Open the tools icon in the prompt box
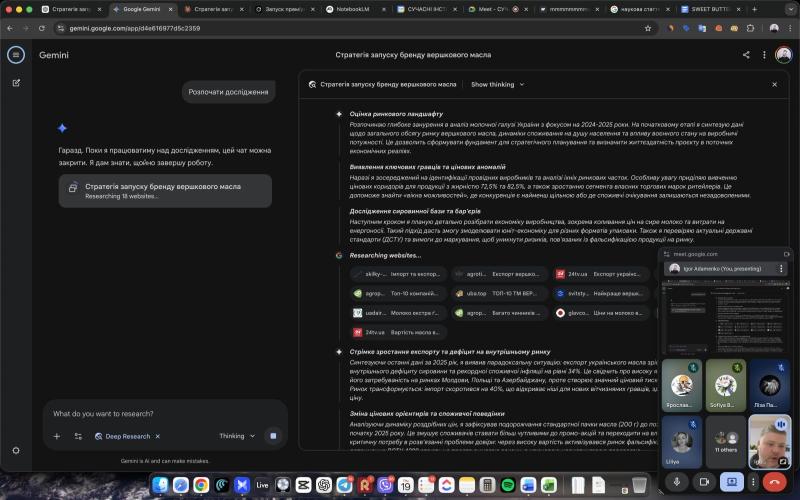 [x=78, y=436]
